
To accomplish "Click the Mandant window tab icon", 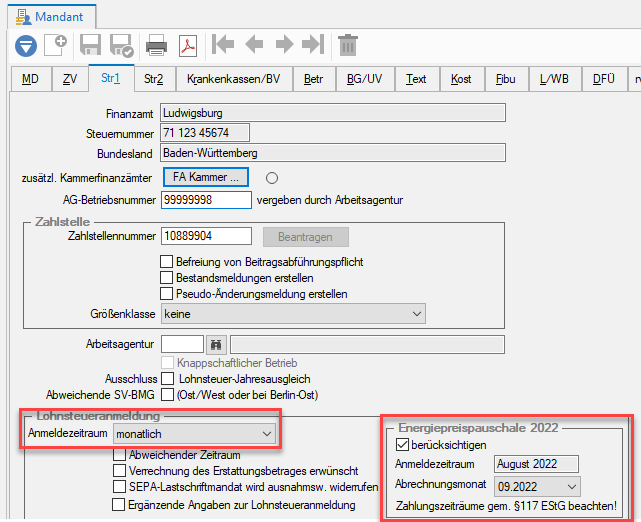I will (23, 18).
